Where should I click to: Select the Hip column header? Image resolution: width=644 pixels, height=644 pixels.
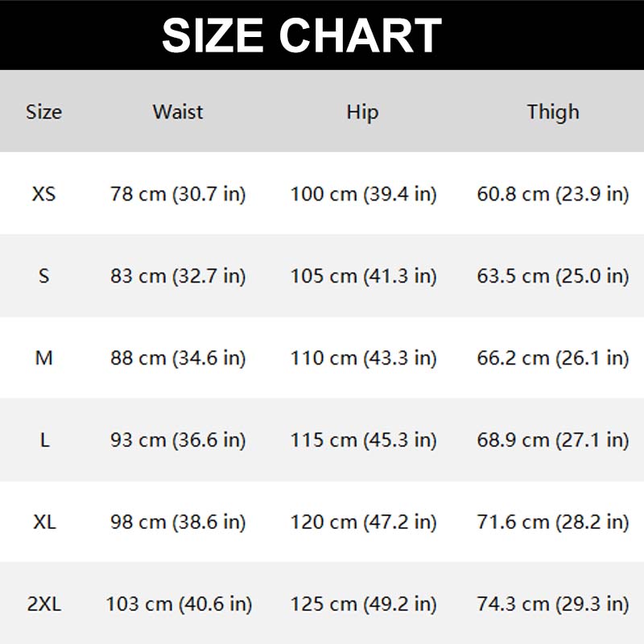pyautogui.click(x=362, y=112)
